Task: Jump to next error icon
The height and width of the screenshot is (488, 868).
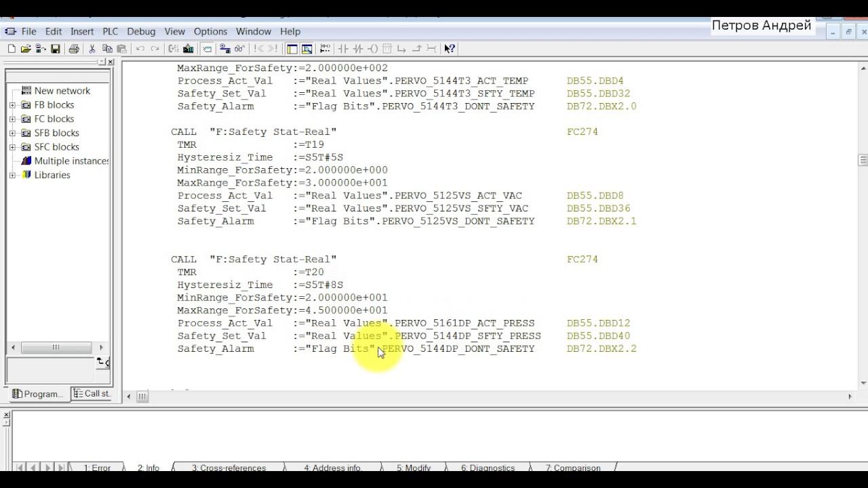Action: pyautogui.click(x=273, y=49)
